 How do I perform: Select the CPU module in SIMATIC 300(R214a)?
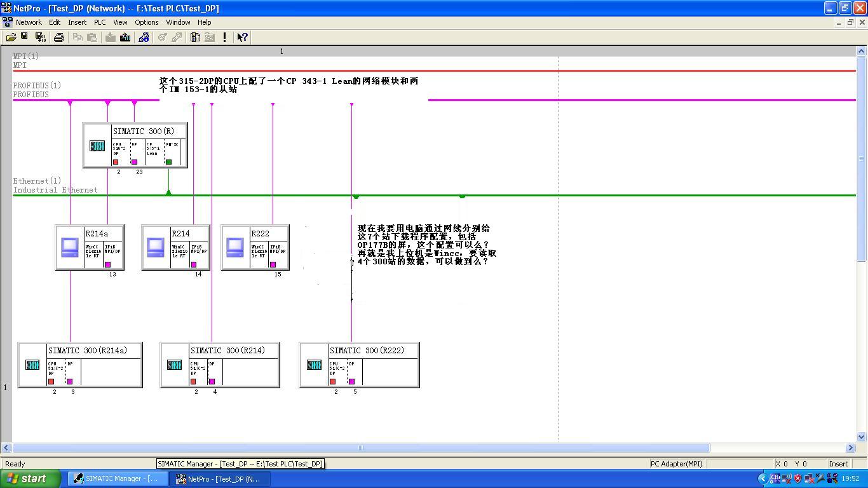click(56, 372)
